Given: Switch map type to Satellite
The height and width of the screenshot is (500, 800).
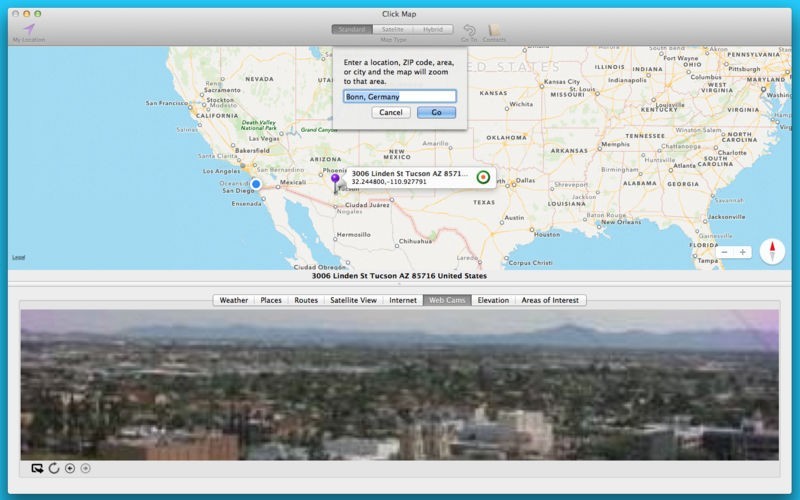Looking at the screenshot, I should [x=392, y=30].
